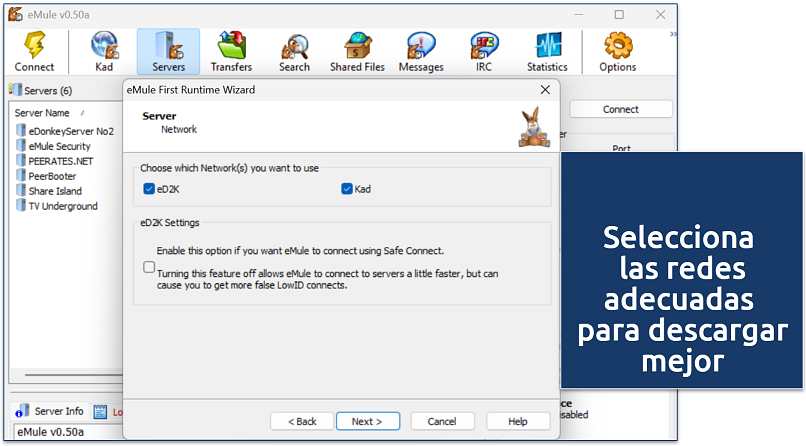The width and height of the screenshot is (806, 446).
Task: Click the Connect lightning bolt toolbar icon
Action: click(34, 45)
